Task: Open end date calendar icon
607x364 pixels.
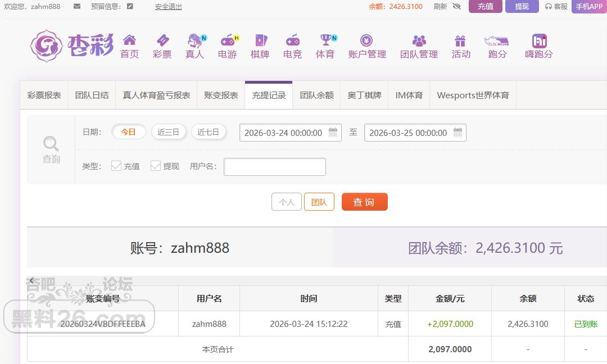Action: coord(457,133)
